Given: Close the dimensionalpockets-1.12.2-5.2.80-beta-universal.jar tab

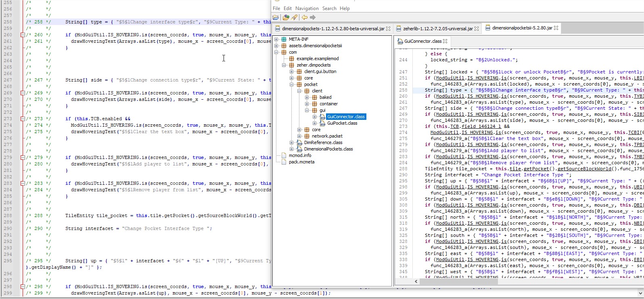Looking at the screenshot, I should pyautogui.click(x=388, y=29).
